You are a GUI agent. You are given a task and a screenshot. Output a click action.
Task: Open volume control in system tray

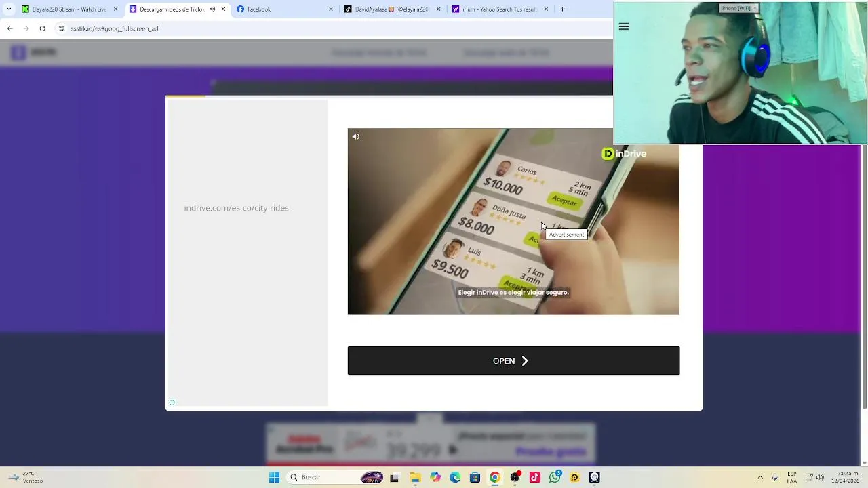[820, 477]
